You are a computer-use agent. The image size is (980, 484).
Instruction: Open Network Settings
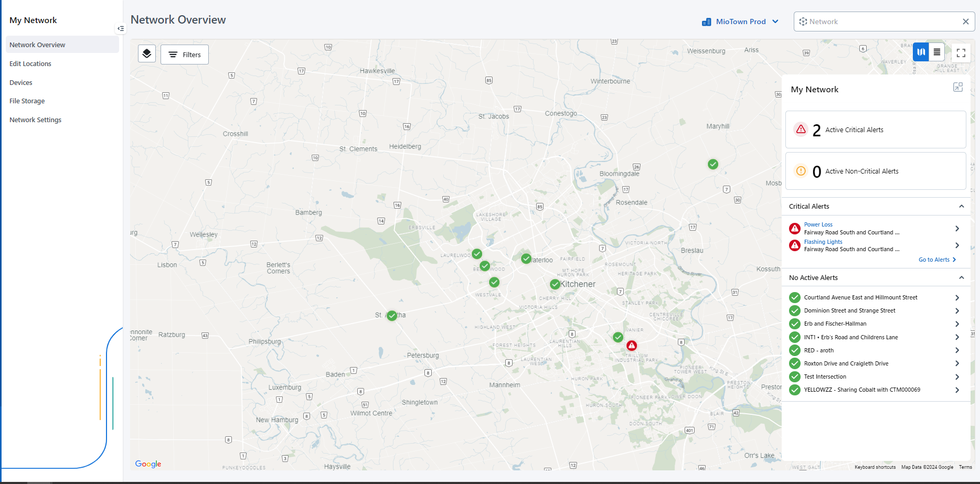point(35,120)
